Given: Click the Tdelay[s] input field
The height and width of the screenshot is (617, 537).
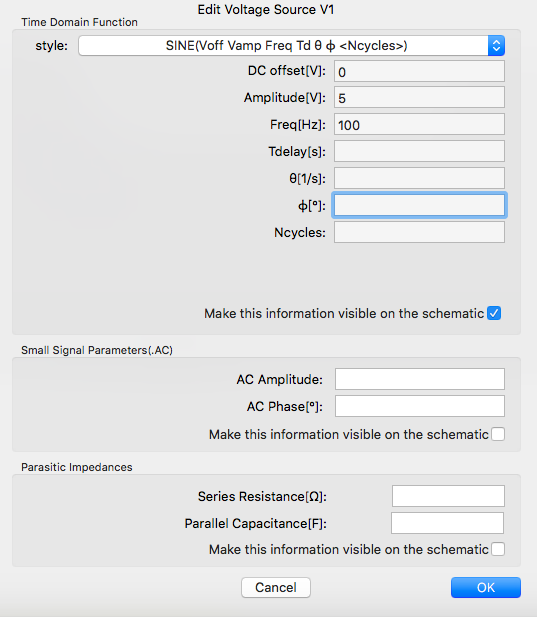Looking at the screenshot, I should [419, 151].
